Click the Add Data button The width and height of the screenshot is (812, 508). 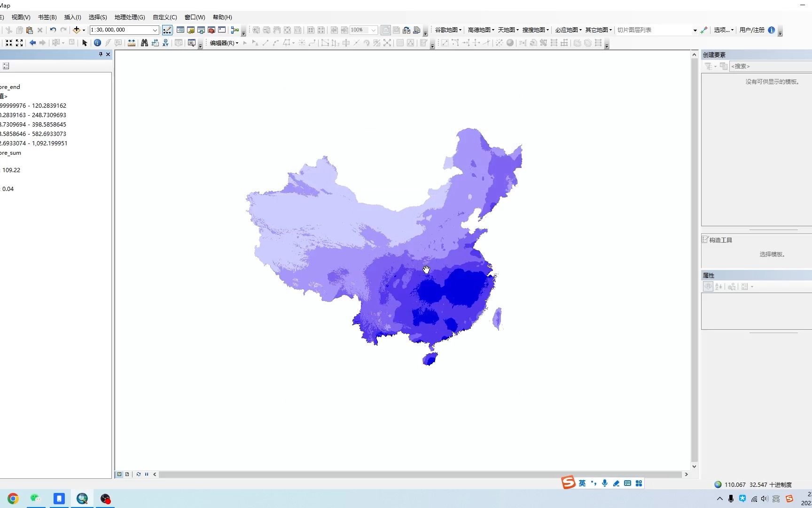[x=77, y=30]
